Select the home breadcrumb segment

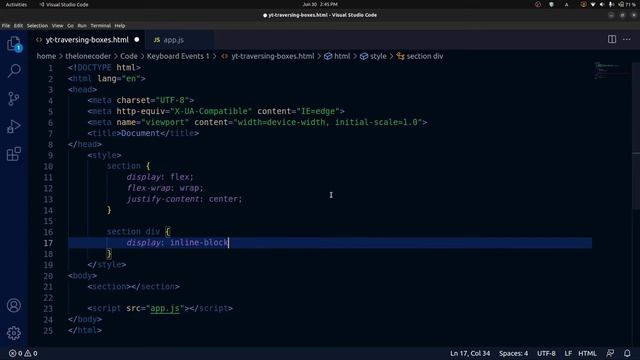click(46, 56)
